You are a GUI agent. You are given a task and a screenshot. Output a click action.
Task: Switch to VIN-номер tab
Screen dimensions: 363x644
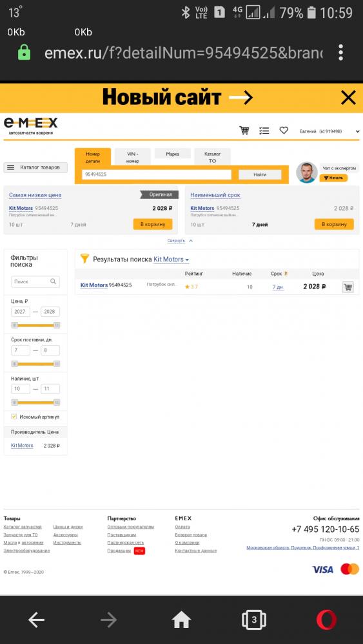pos(132,157)
